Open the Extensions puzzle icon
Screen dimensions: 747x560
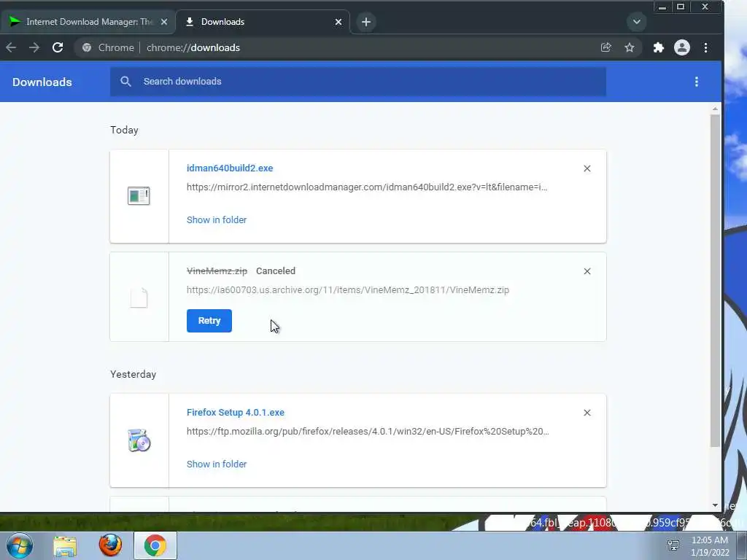[659, 47]
